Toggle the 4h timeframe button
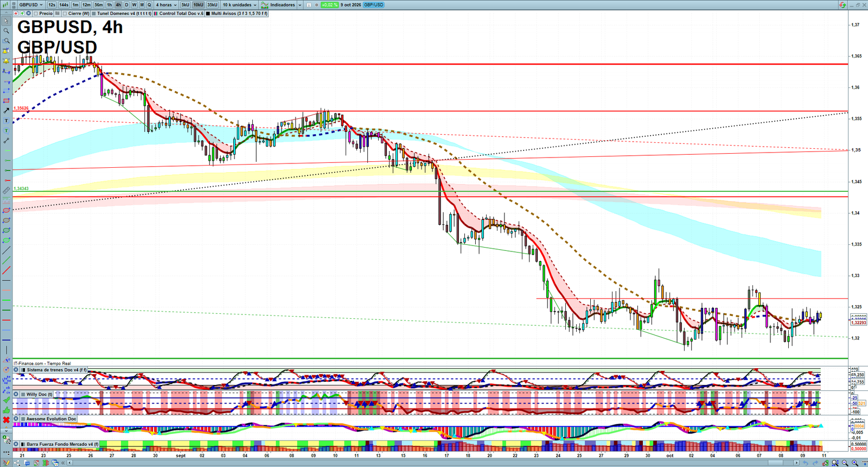The height and width of the screenshot is (467, 868). click(x=118, y=5)
